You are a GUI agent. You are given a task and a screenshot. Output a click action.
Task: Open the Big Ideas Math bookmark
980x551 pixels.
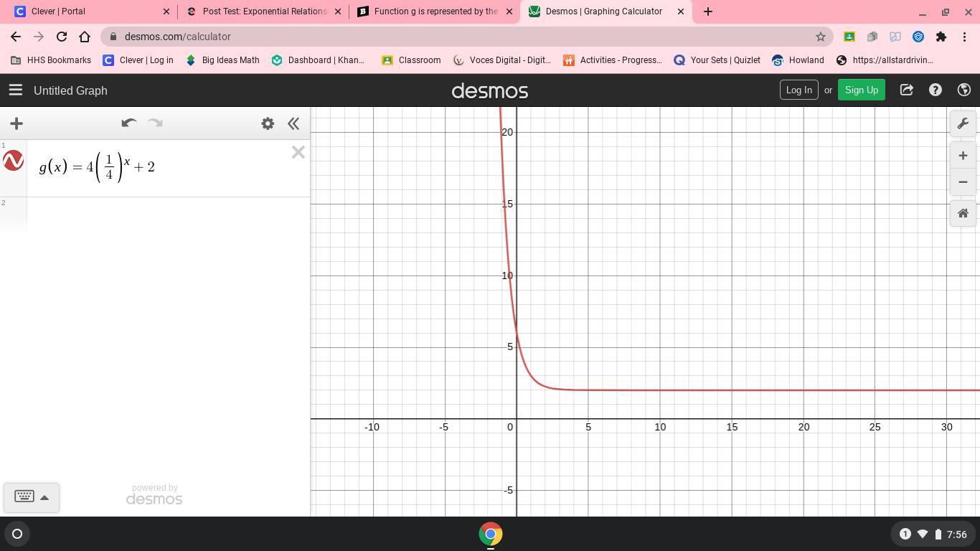(222, 60)
